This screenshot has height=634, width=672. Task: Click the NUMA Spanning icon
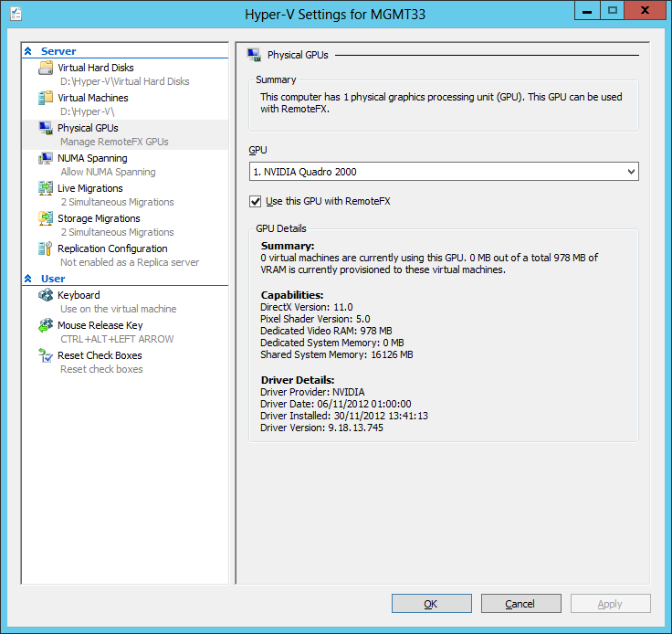coord(46,158)
